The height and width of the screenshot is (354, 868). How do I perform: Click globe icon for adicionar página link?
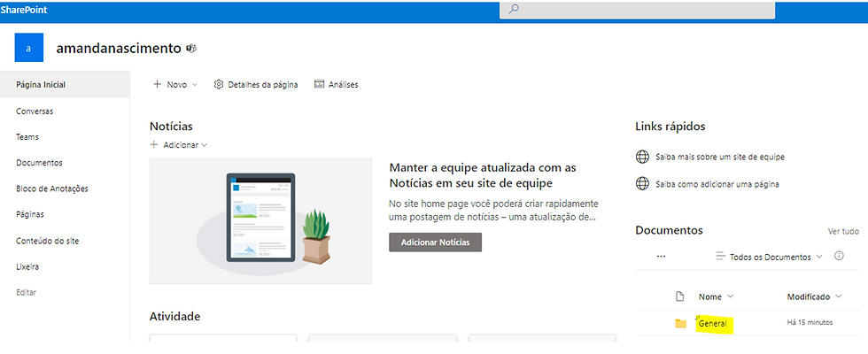coord(642,184)
